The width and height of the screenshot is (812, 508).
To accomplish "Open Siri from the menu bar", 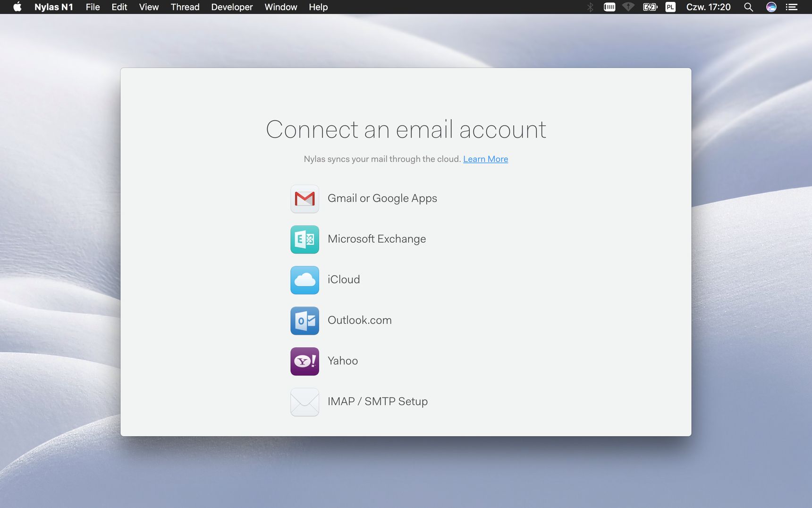I will (x=771, y=7).
